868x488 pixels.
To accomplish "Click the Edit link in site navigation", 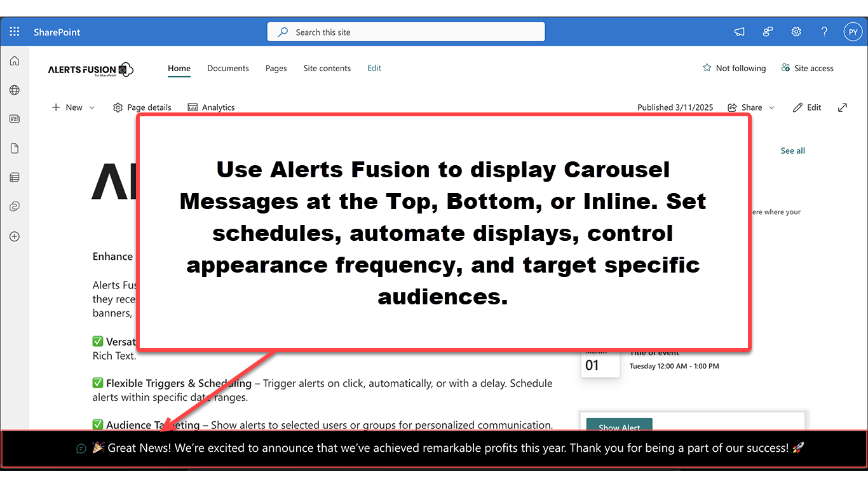I will [x=374, y=68].
